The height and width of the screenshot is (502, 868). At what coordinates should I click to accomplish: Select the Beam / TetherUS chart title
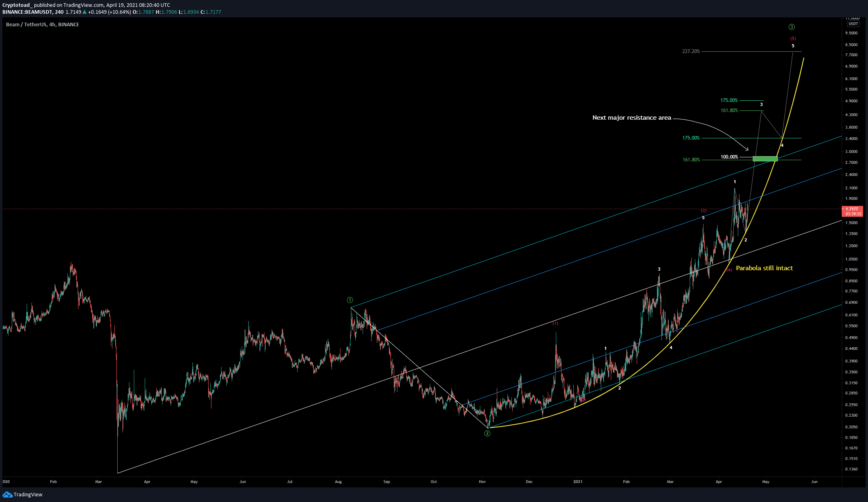click(42, 25)
